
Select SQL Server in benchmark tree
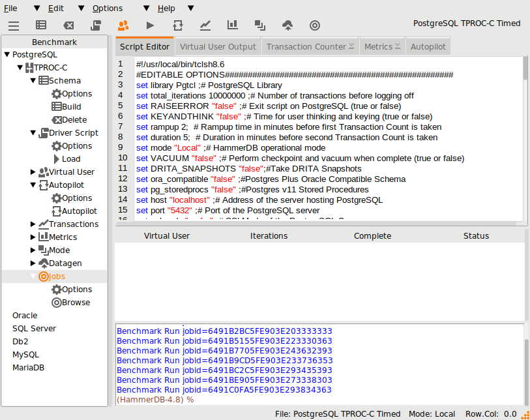coord(34,329)
